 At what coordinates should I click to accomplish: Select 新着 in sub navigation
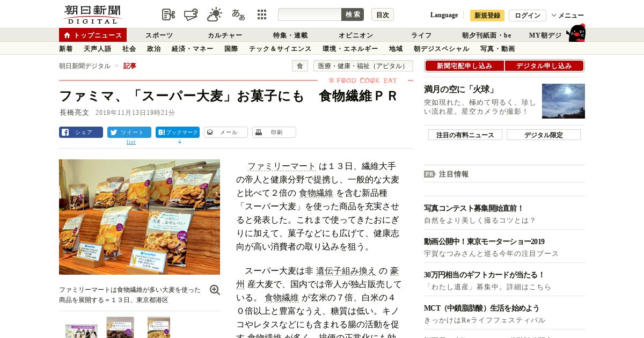(x=66, y=48)
